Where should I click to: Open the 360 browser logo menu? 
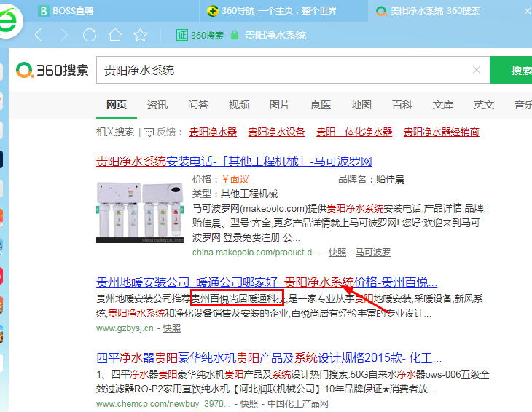point(9,21)
